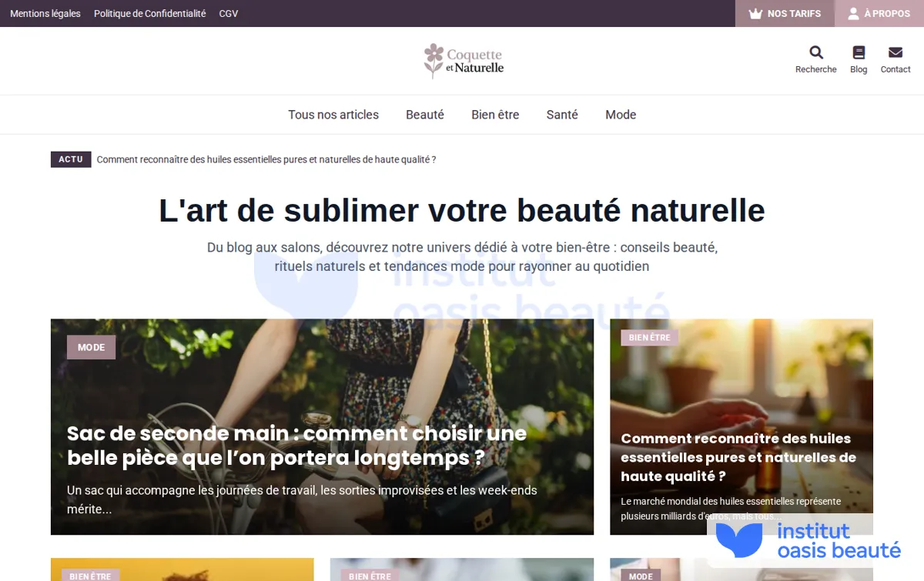Viewport: 924px width, 581px height.
Task: Open 'Comment reconnaître des huiles essentielles' card title
Action: point(738,457)
